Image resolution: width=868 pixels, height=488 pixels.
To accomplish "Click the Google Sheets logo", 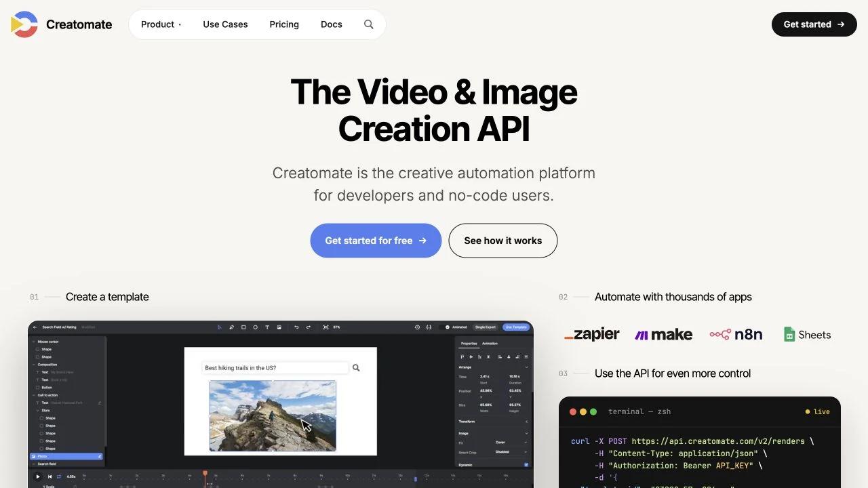I will pyautogui.click(x=807, y=335).
